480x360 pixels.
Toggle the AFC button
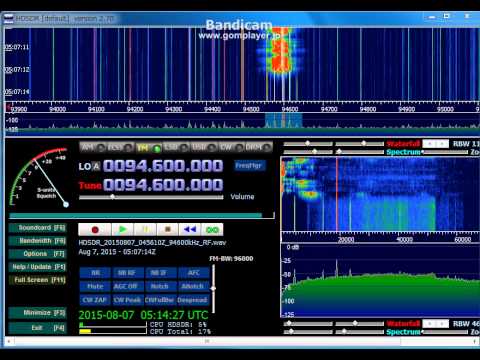point(193,273)
